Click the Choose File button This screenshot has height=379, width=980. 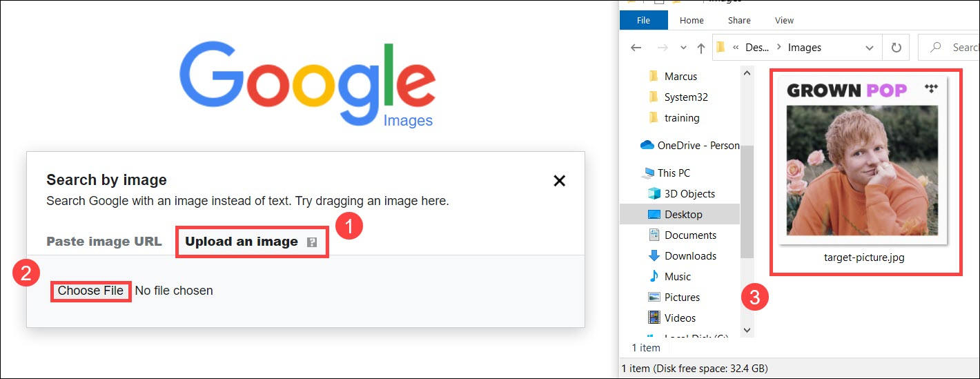[x=90, y=291]
